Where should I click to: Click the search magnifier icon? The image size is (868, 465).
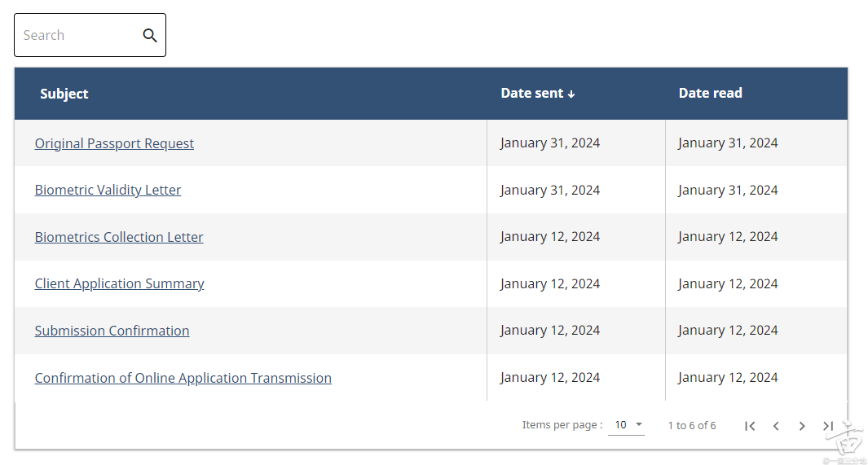(150, 35)
